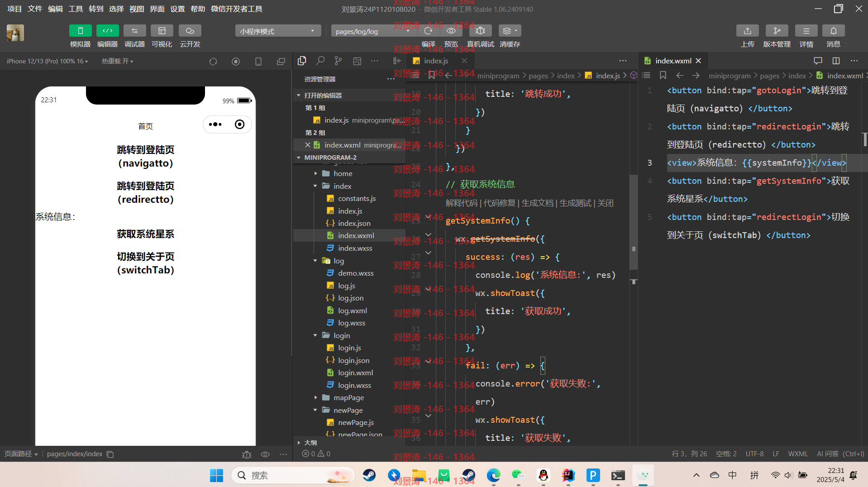Open the search icon in the sidebar
This screenshot has height=487, width=868.
[x=320, y=61]
